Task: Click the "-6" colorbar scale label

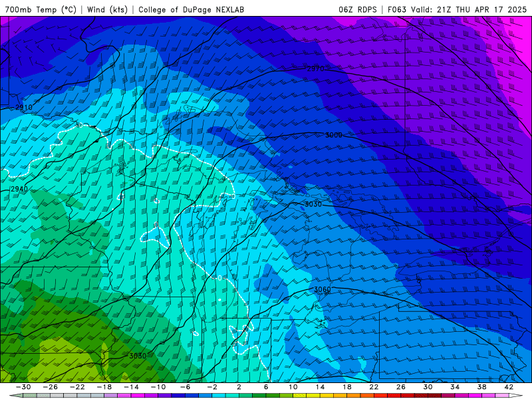Action: pyautogui.click(x=186, y=387)
